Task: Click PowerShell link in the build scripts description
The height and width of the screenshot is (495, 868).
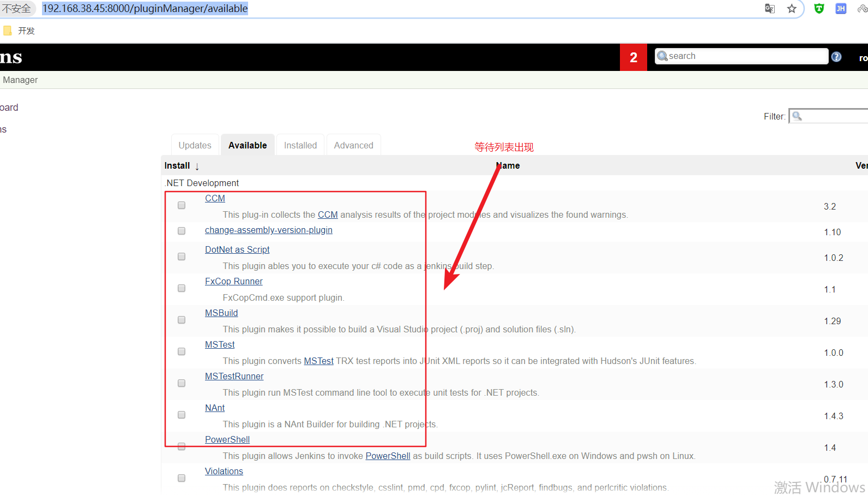Action: tap(388, 456)
